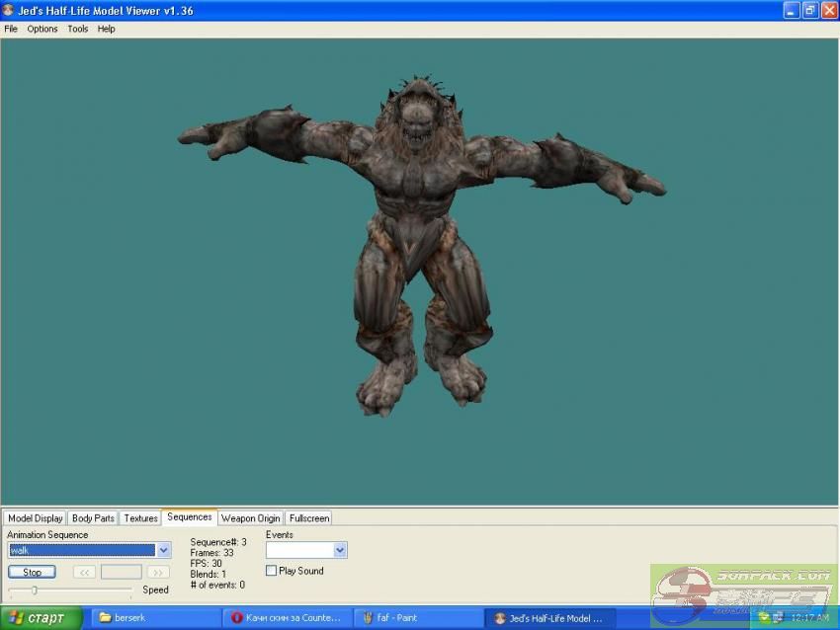Click the Jed's Model Viewer title bar icon
This screenshot has width=840, height=630.
click(x=8, y=10)
